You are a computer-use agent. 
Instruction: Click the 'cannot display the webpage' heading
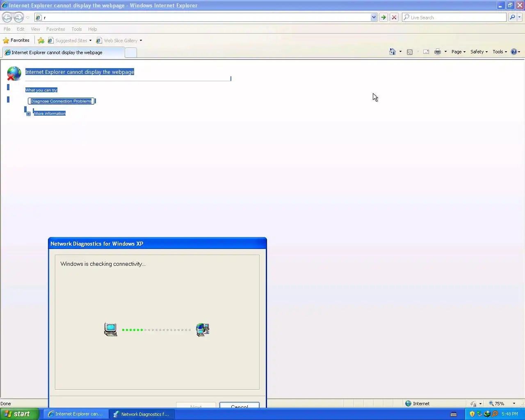point(80,72)
